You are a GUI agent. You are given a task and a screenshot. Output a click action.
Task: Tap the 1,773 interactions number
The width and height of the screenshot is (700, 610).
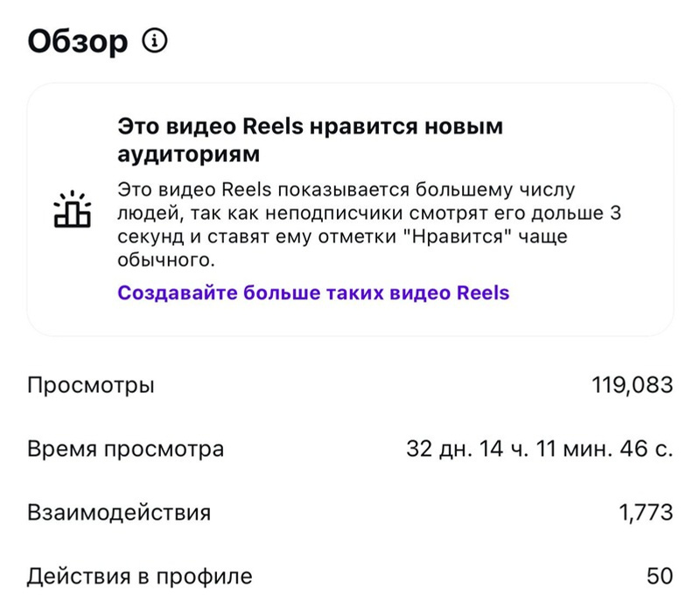coord(646,512)
